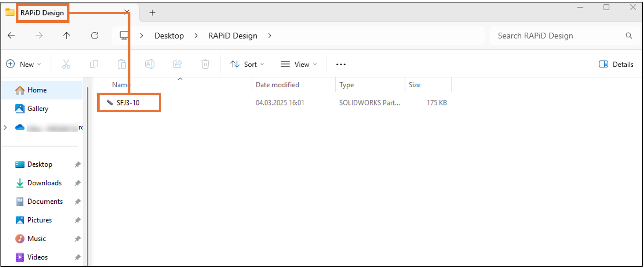Click the Copy icon in toolbar

pyautogui.click(x=94, y=64)
